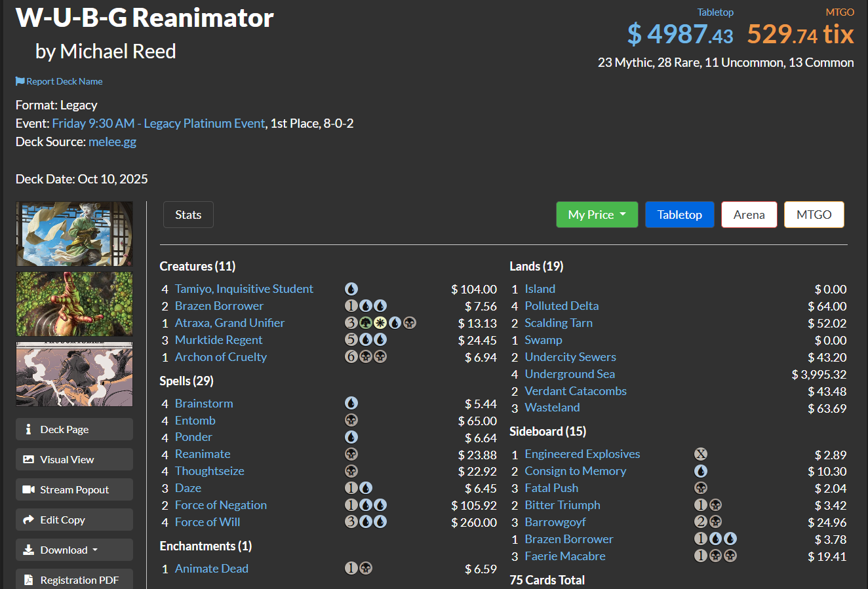
Task: Click the green mana symbol in Atraxa's row
Action: click(366, 323)
